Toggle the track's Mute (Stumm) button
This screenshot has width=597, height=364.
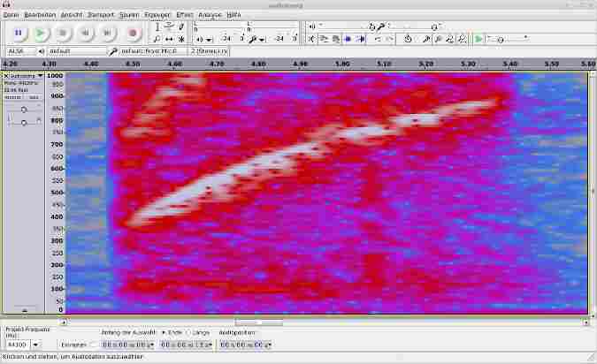[x=13, y=97]
